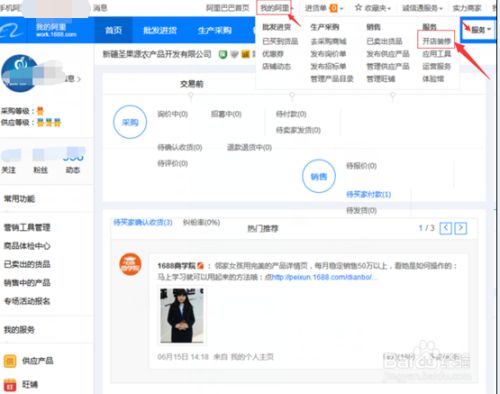Open 专场活动报名 in sidebar
The image size is (500, 394).
point(27,301)
